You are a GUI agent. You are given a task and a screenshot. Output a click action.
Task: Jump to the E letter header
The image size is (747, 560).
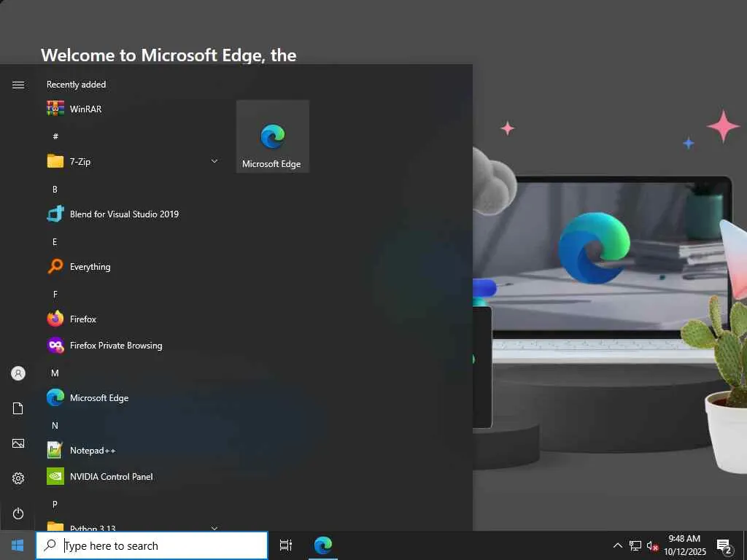55,242
